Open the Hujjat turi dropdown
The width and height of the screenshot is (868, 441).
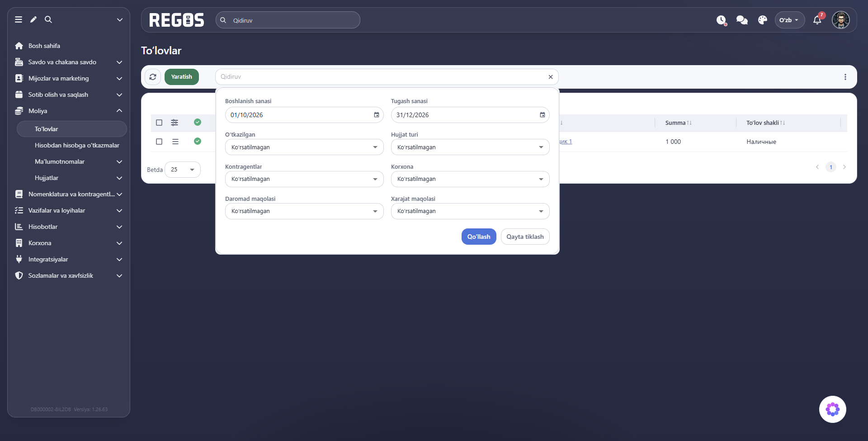[x=470, y=147]
